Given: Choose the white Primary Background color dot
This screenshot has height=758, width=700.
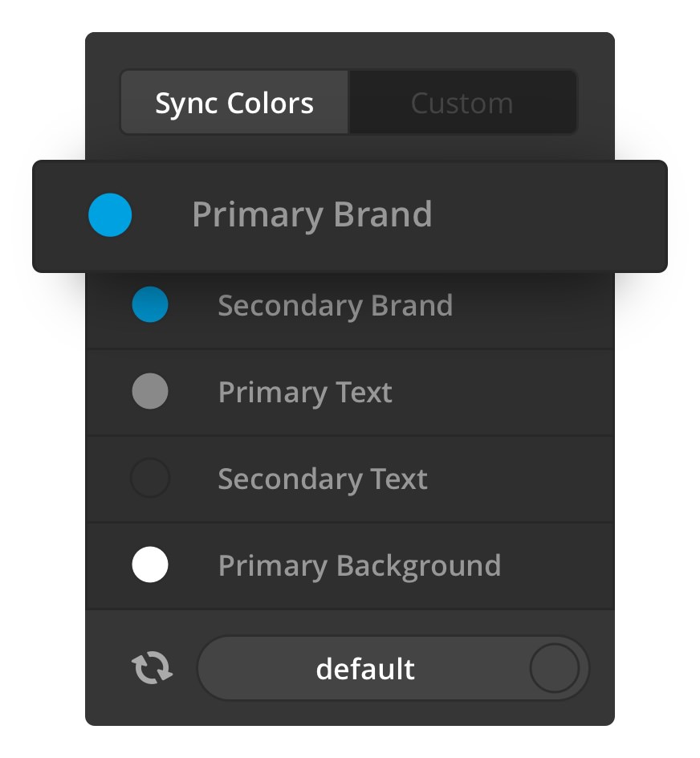Looking at the screenshot, I should coord(150,564).
